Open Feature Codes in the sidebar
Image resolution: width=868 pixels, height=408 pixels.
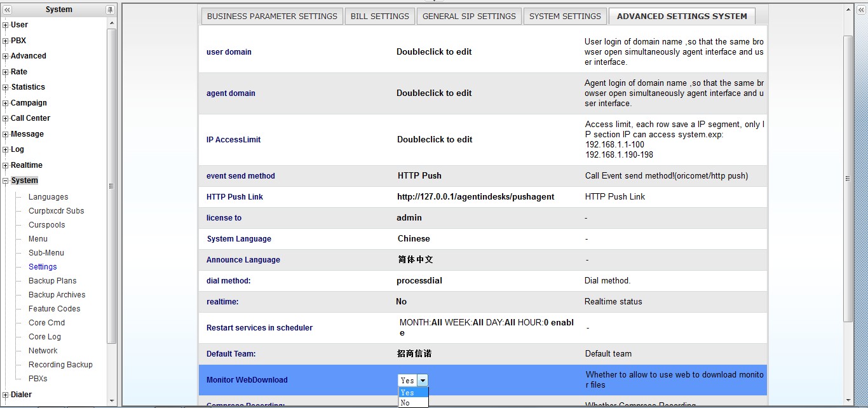click(54, 309)
